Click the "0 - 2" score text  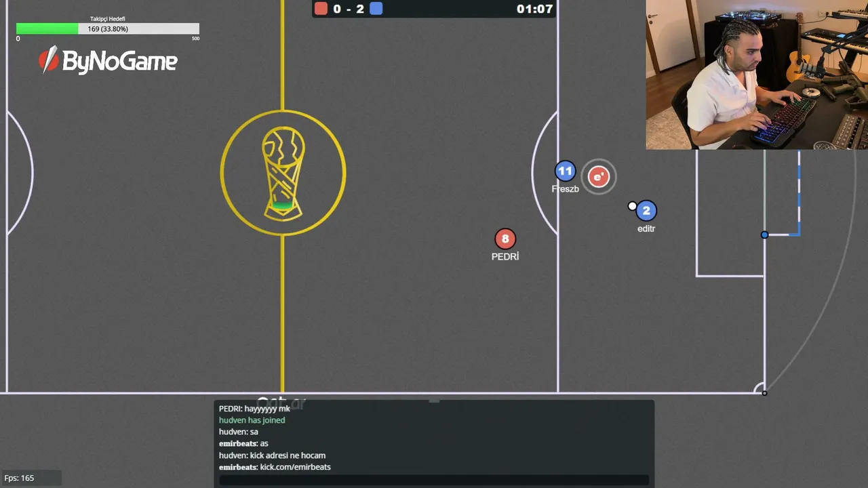coord(348,9)
